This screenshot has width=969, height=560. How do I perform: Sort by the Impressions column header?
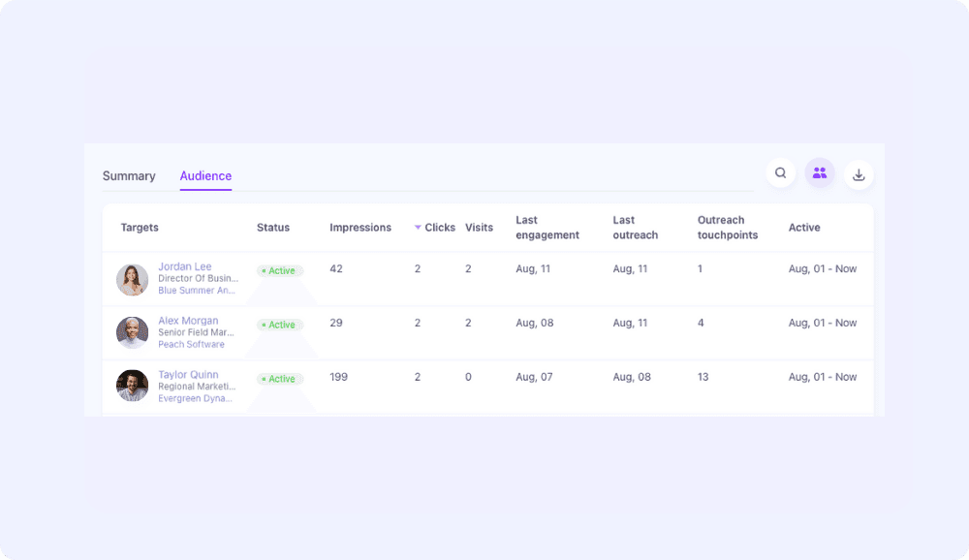(x=360, y=228)
